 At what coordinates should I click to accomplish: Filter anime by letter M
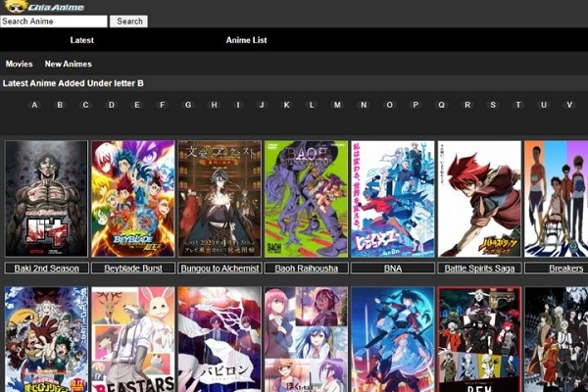[337, 105]
